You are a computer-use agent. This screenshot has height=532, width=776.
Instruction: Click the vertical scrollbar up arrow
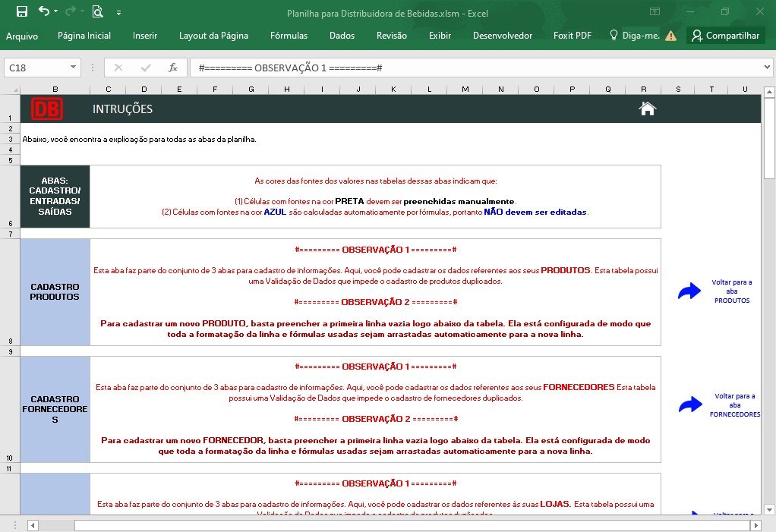coord(769,92)
